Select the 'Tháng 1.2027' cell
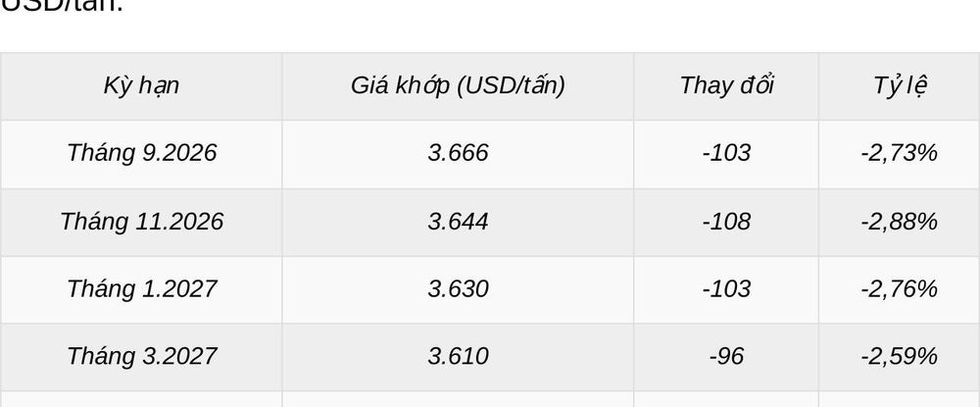The height and width of the screenshot is (407, 980). tap(142, 289)
